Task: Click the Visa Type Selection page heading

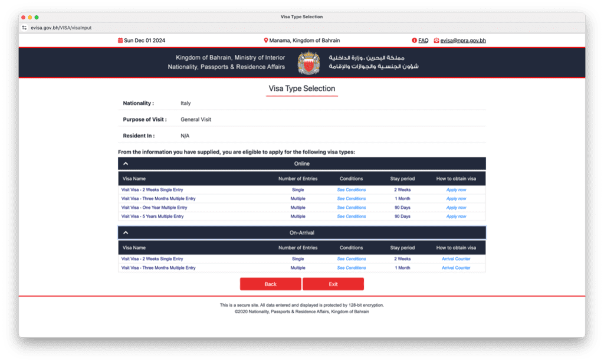Action: [301, 88]
